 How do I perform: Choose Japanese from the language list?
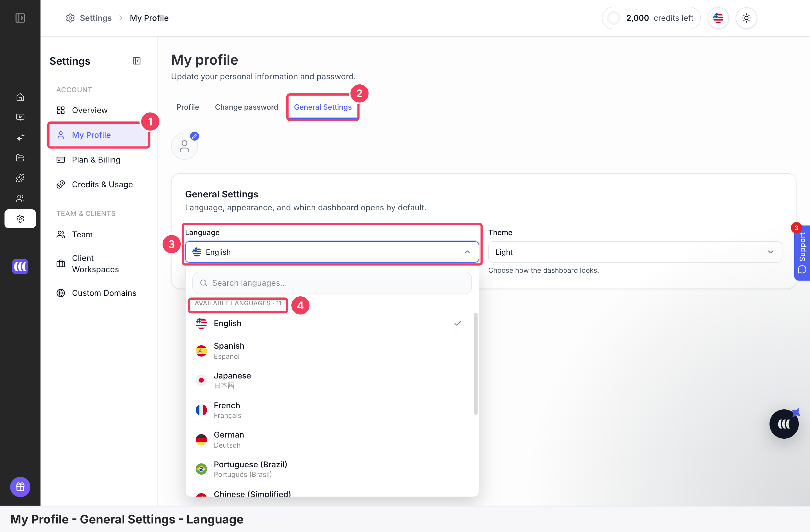(x=329, y=380)
